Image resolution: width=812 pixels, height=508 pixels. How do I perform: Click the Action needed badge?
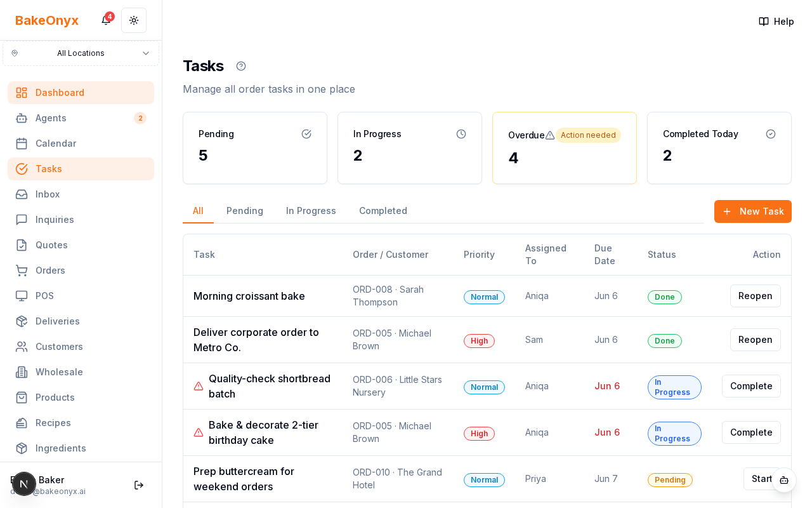pos(588,135)
